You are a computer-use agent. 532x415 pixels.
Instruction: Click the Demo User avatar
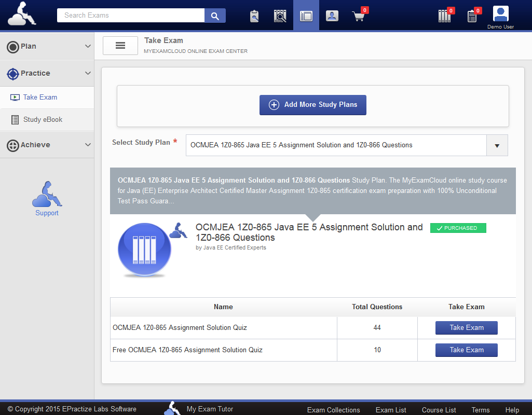[x=500, y=14]
